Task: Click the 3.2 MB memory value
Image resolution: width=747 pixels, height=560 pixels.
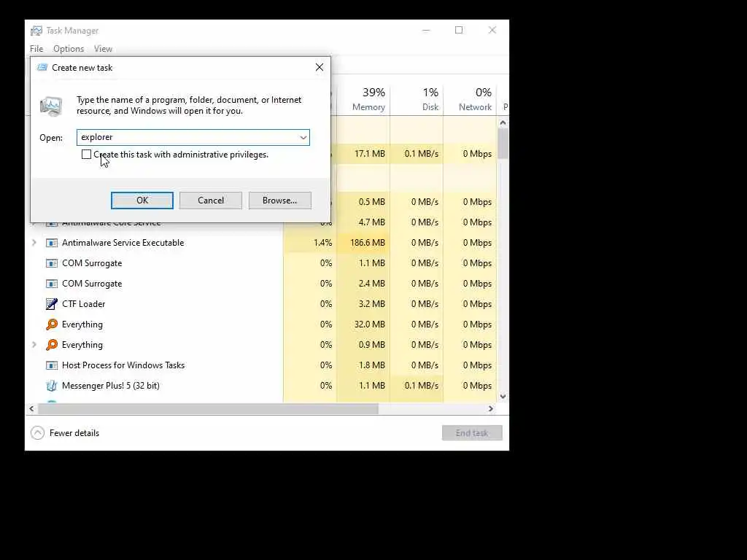Action: pos(371,304)
